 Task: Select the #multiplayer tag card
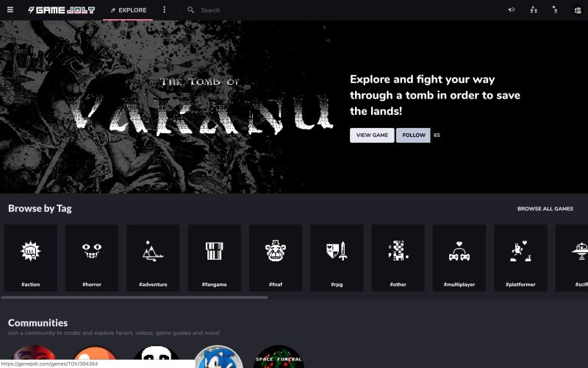[459, 258]
